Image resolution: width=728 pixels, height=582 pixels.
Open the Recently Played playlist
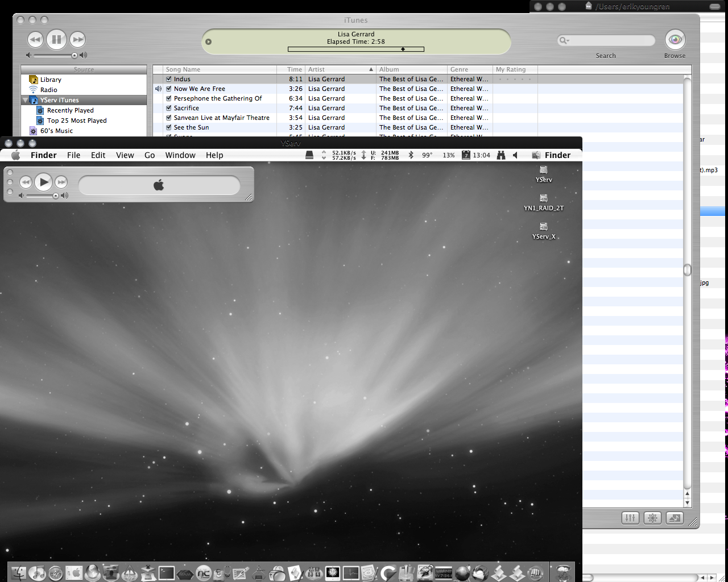coord(70,110)
